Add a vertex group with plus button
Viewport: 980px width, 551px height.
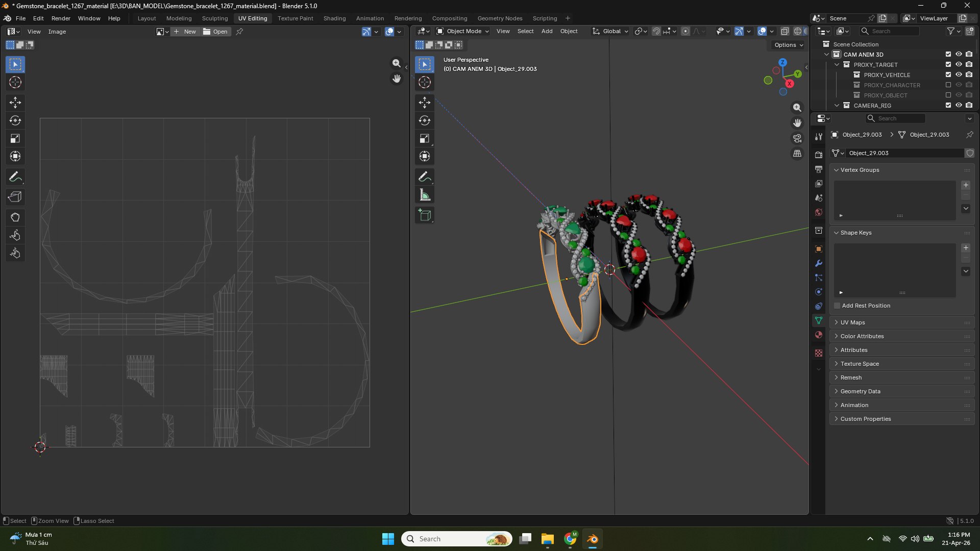tap(966, 185)
